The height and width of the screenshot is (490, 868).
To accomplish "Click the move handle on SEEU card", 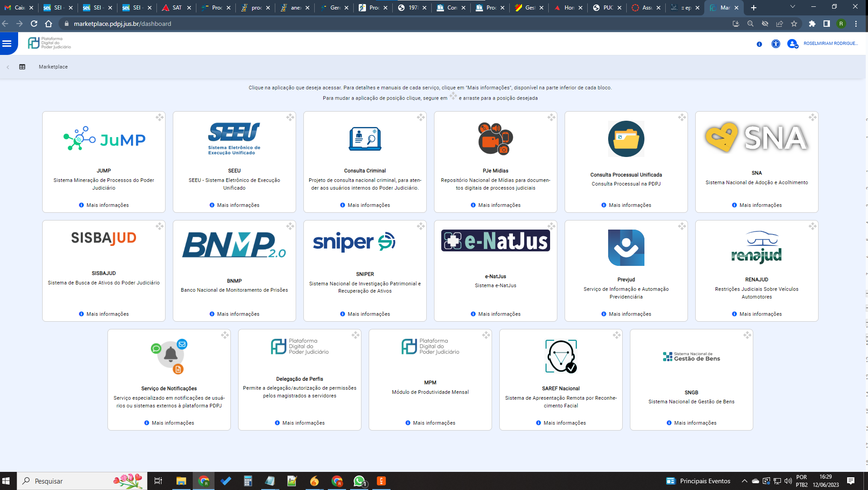I will click(290, 117).
